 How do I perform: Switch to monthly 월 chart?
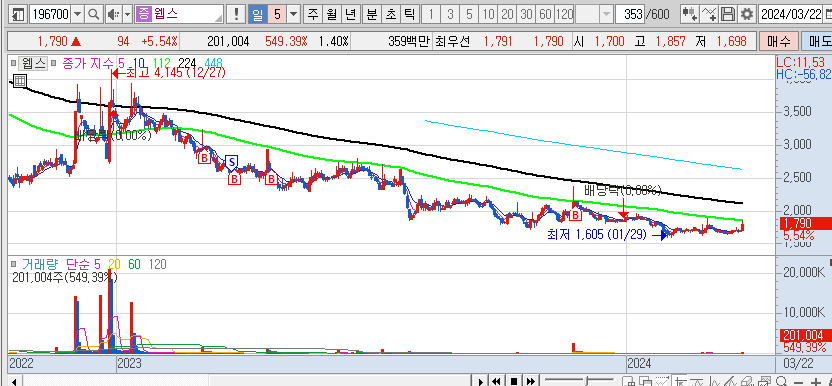[332, 14]
